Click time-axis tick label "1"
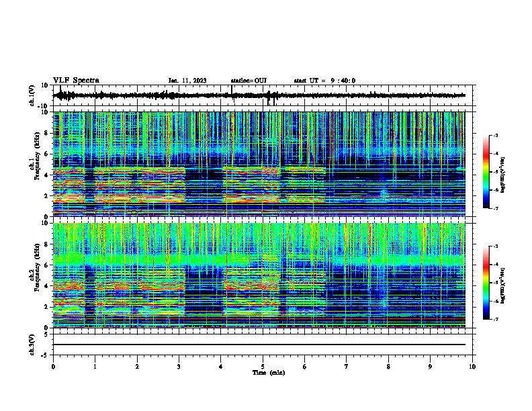This screenshot has height=411, width=532. pyautogui.click(x=95, y=367)
